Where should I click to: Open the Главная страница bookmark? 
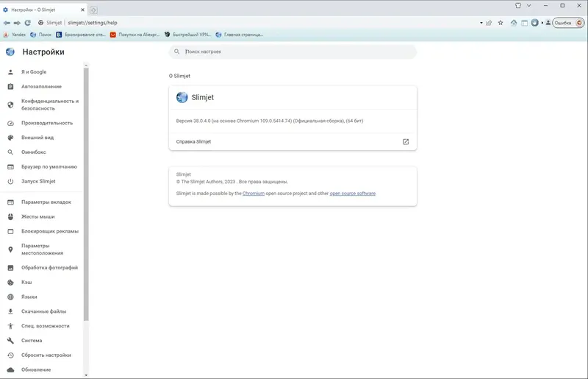point(240,35)
